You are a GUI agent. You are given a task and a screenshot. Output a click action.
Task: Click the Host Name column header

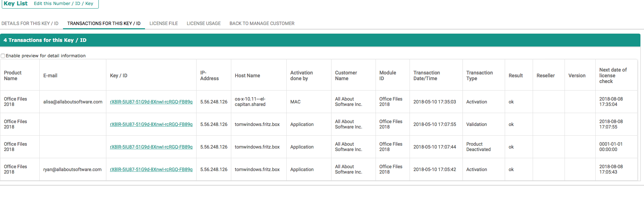[247, 76]
